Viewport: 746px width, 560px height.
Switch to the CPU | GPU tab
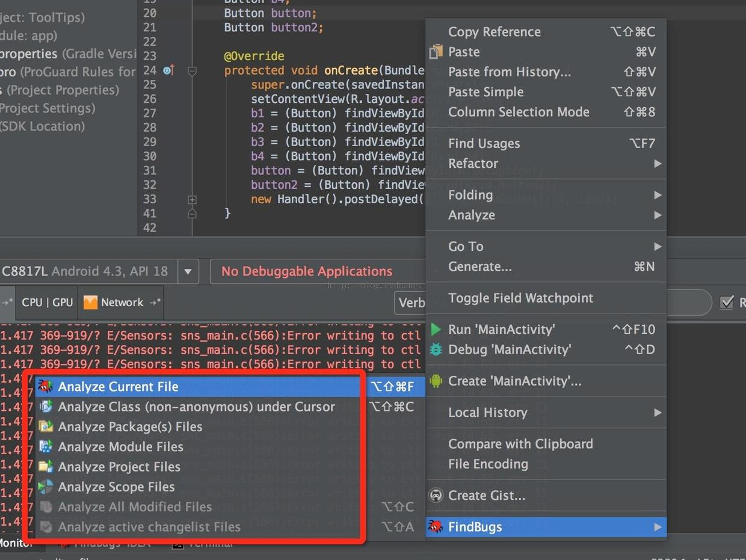pos(47,303)
